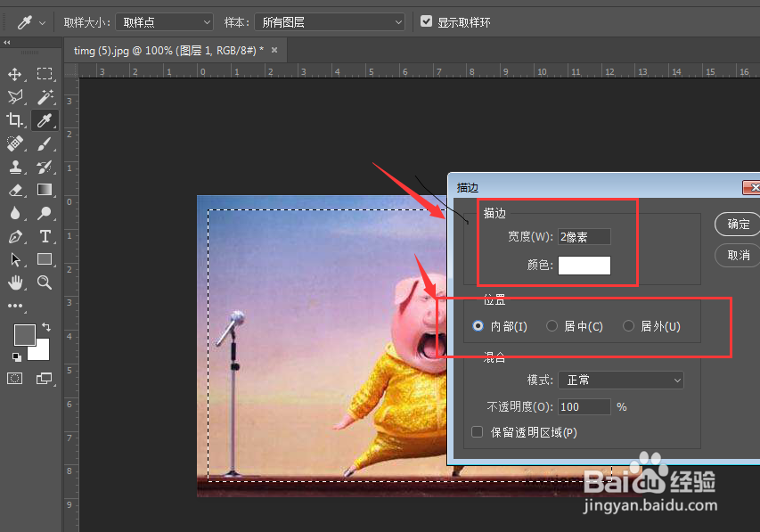Select the Rectangular Marquee tool
This screenshot has width=760, height=532.
45,74
